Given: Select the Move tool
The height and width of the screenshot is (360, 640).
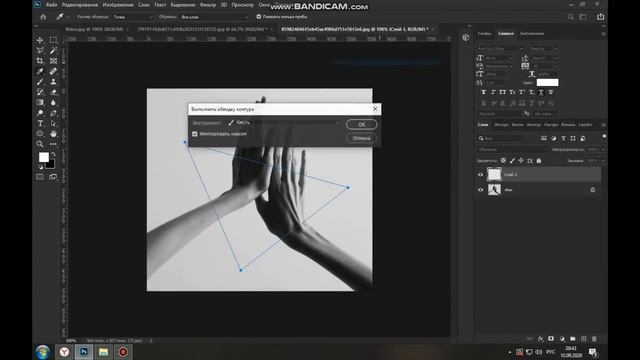Looking at the screenshot, I should pos(40,40).
